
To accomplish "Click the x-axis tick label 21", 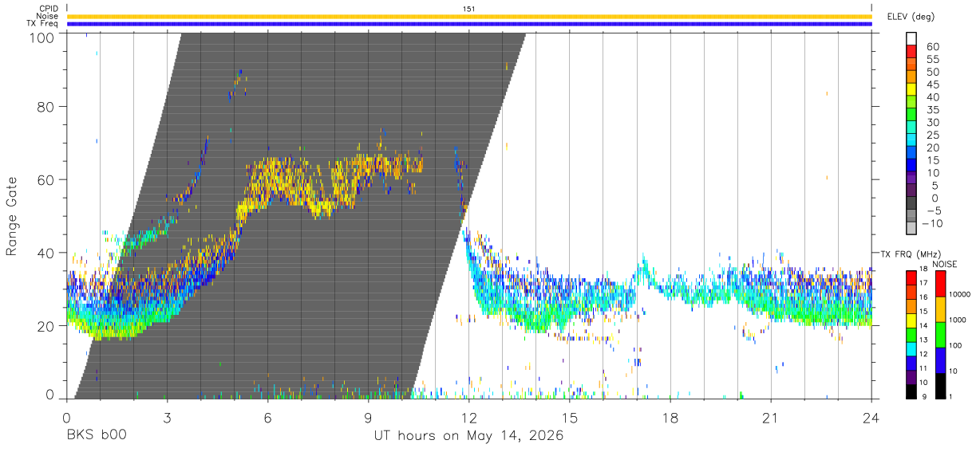I will point(771,417).
